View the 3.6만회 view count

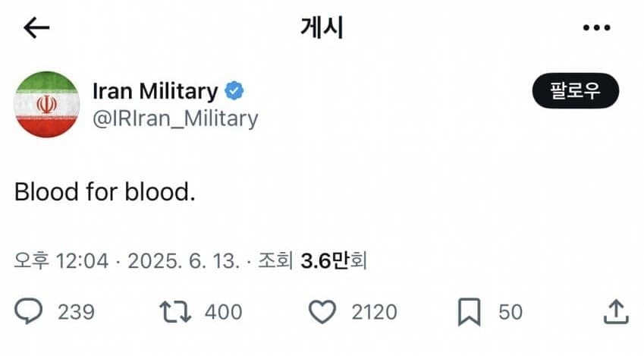[334, 262]
